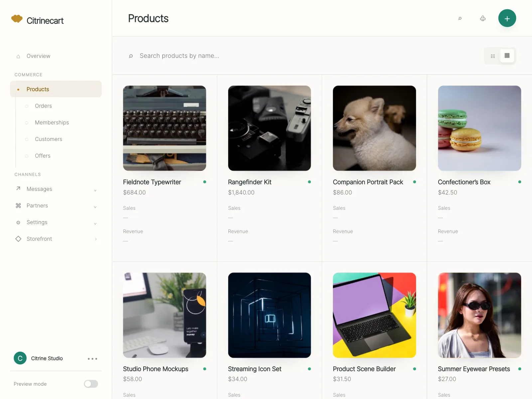The image size is (532, 399).
Task: Click Product Scene Builder title
Action: click(x=364, y=369)
